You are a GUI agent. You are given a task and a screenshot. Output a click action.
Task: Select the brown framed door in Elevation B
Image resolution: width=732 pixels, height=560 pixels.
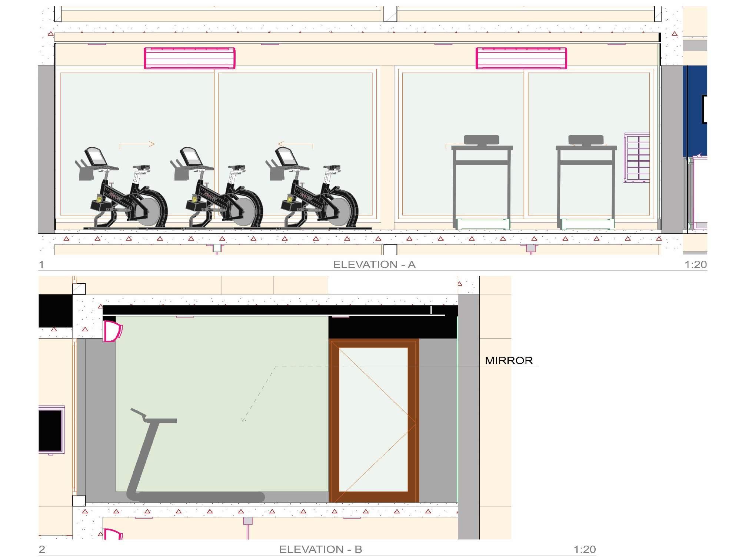pos(374,420)
